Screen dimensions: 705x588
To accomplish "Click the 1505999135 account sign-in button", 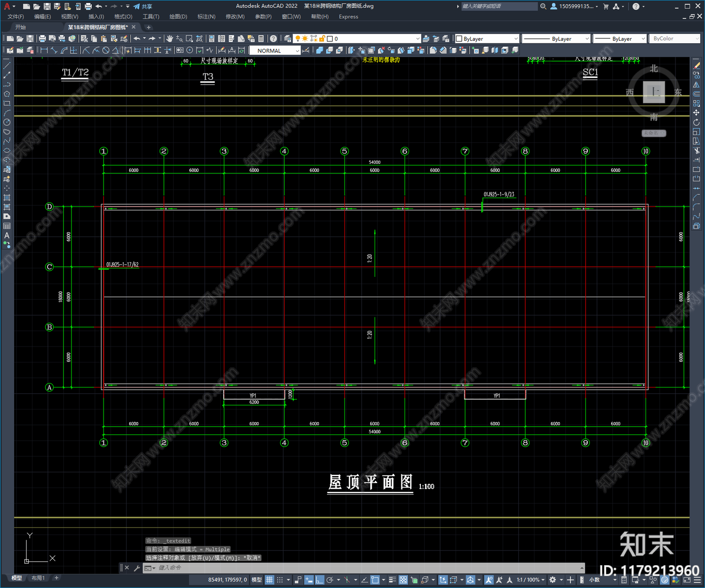I will pyautogui.click(x=574, y=6).
